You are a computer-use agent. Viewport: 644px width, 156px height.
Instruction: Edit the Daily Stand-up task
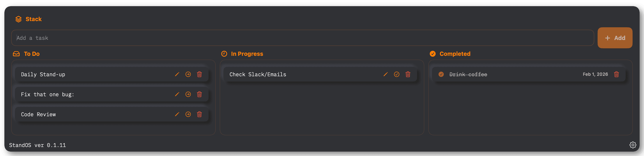(x=177, y=74)
